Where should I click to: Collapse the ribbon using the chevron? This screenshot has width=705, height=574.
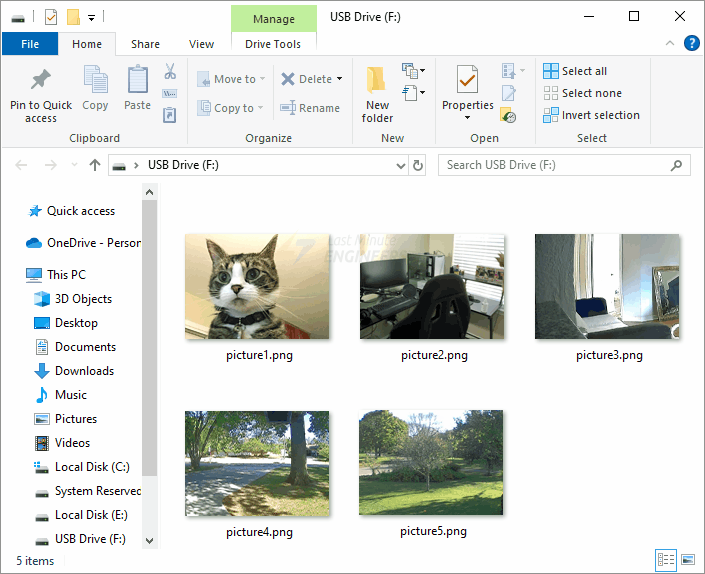671,44
